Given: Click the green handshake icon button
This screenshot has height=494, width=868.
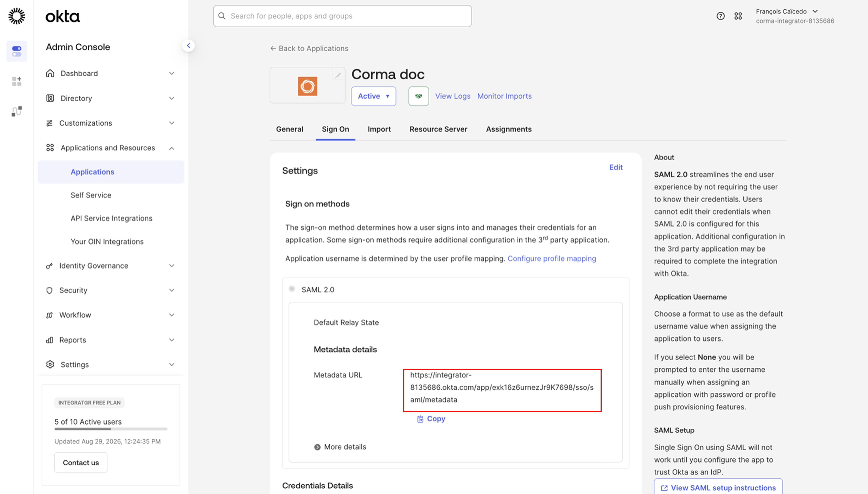Looking at the screenshot, I should point(419,96).
